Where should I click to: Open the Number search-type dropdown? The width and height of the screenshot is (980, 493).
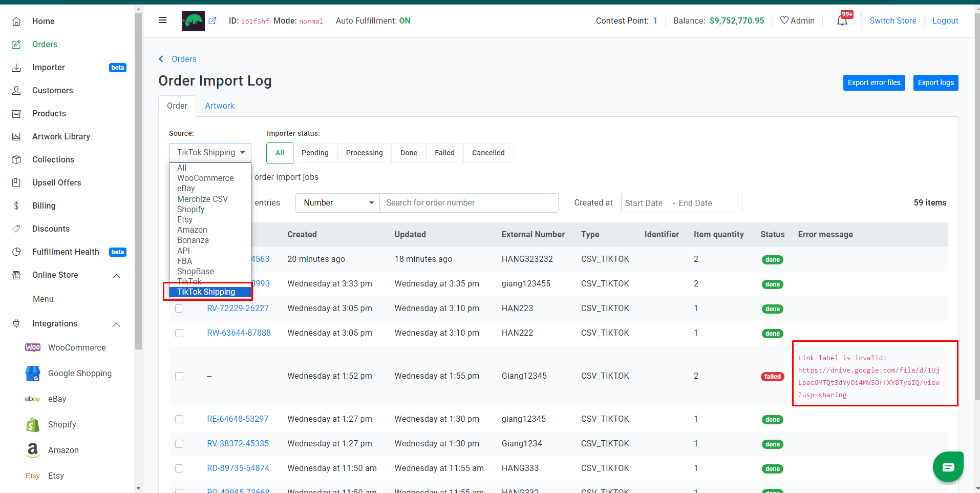[x=337, y=203]
